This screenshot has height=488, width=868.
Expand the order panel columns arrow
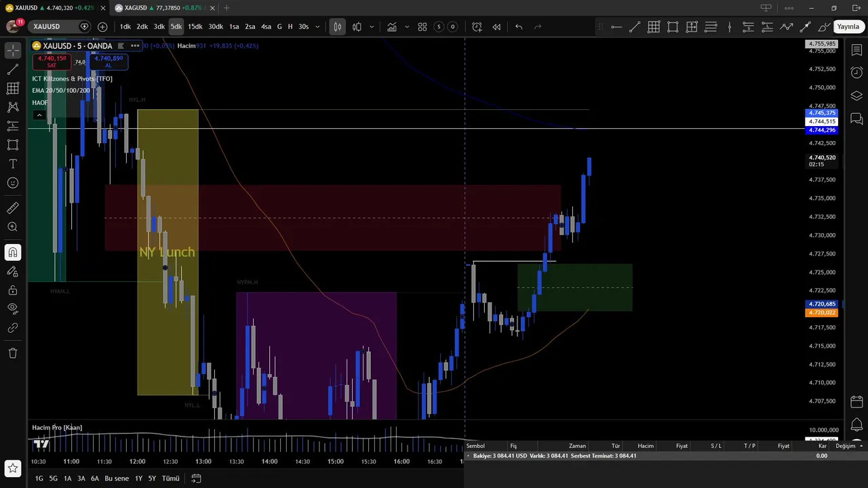click(x=861, y=445)
